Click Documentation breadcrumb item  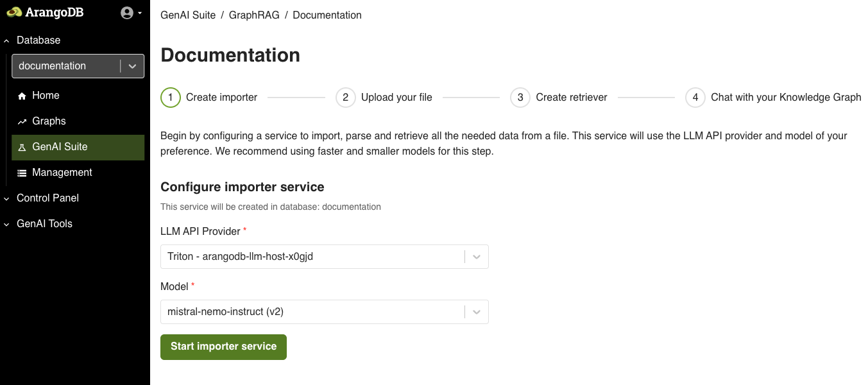pyautogui.click(x=327, y=15)
